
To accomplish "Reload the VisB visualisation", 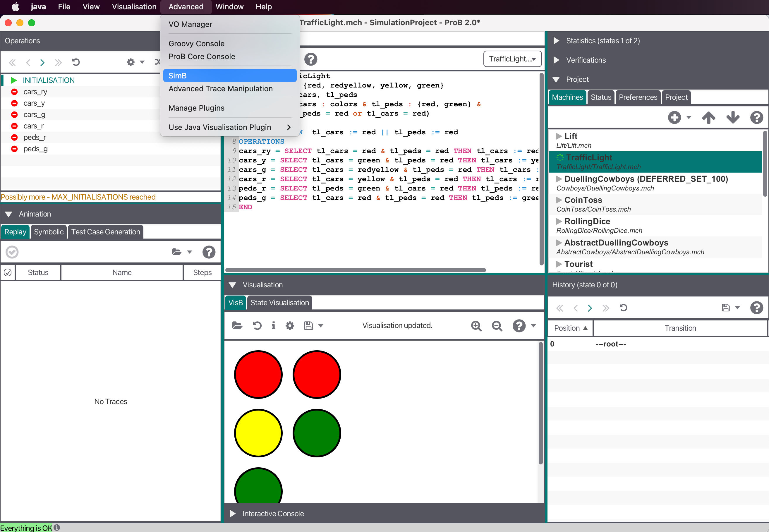I will pyautogui.click(x=257, y=326).
